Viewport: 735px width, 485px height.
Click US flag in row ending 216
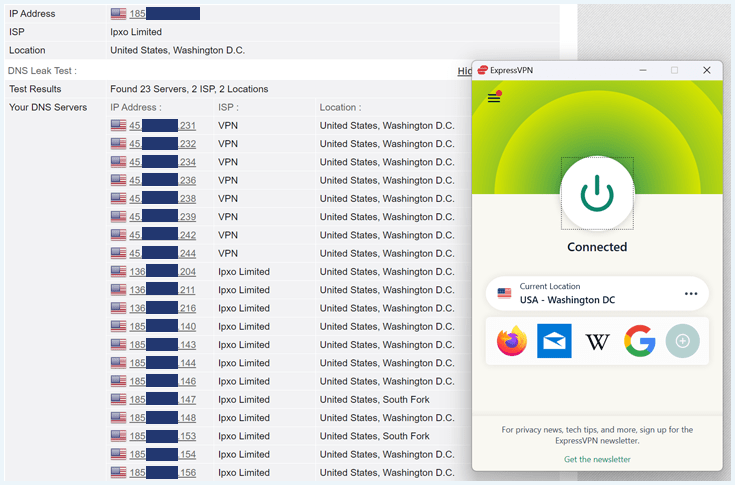pos(118,308)
